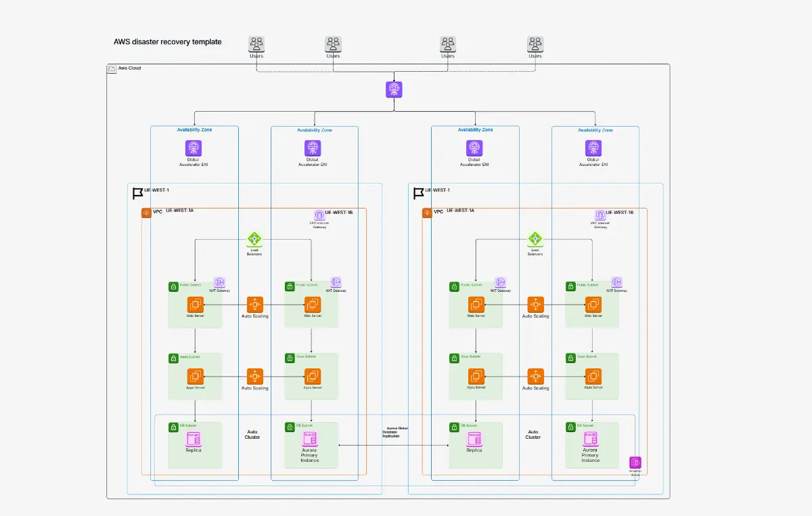Click the second Users group icon at the top
Screen dimensions: 812x516
coord(332,43)
